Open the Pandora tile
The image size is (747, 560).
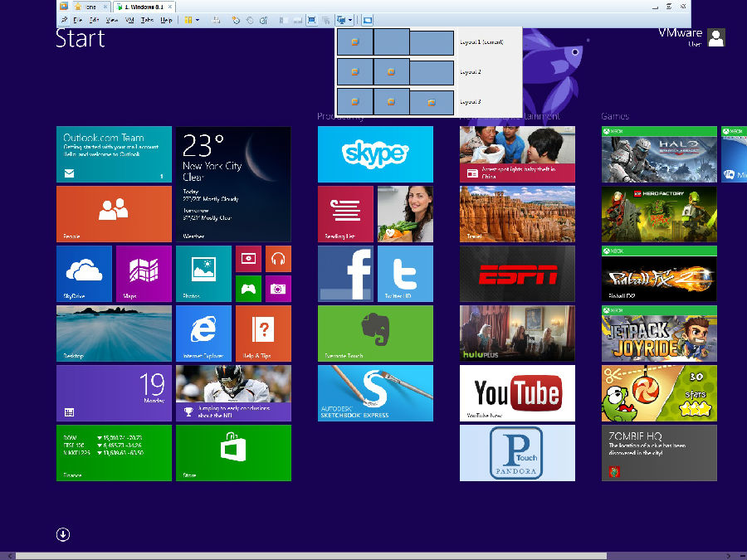click(517, 452)
